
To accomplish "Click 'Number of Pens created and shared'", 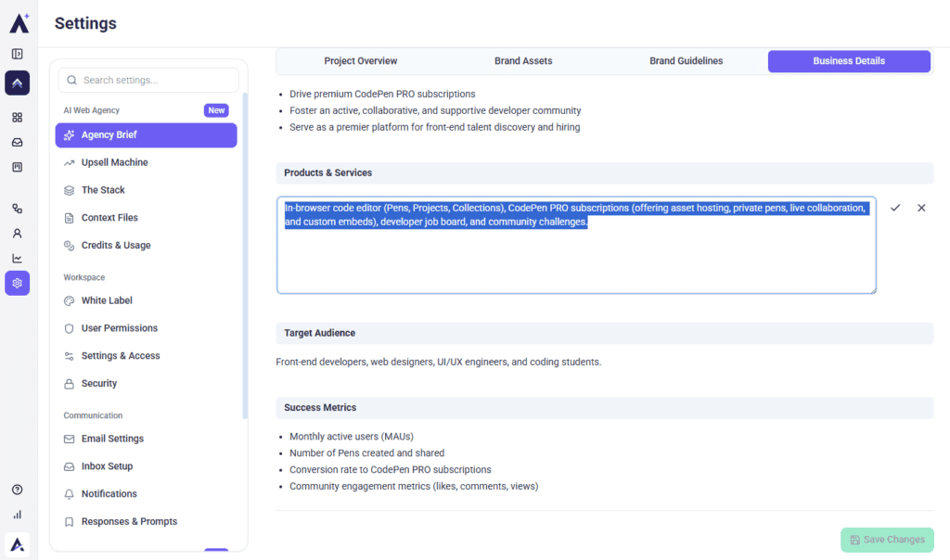I will click(366, 452).
